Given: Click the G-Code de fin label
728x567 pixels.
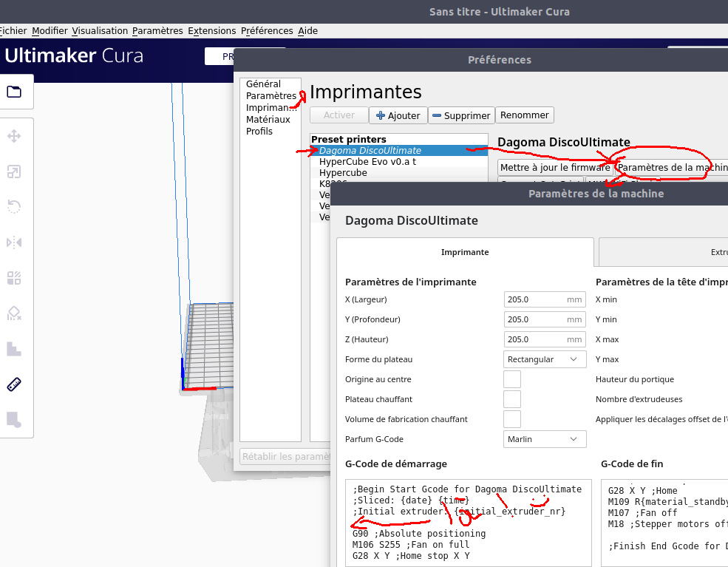Looking at the screenshot, I should (632, 464).
